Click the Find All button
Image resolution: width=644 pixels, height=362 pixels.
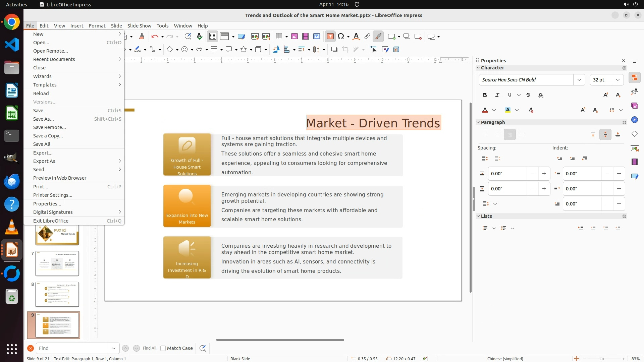149,348
